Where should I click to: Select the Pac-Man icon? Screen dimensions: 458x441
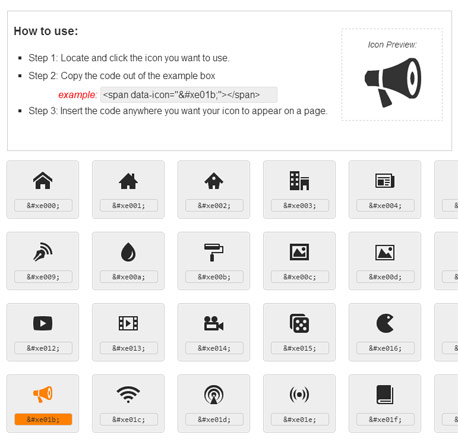click(x=385, y=323)
